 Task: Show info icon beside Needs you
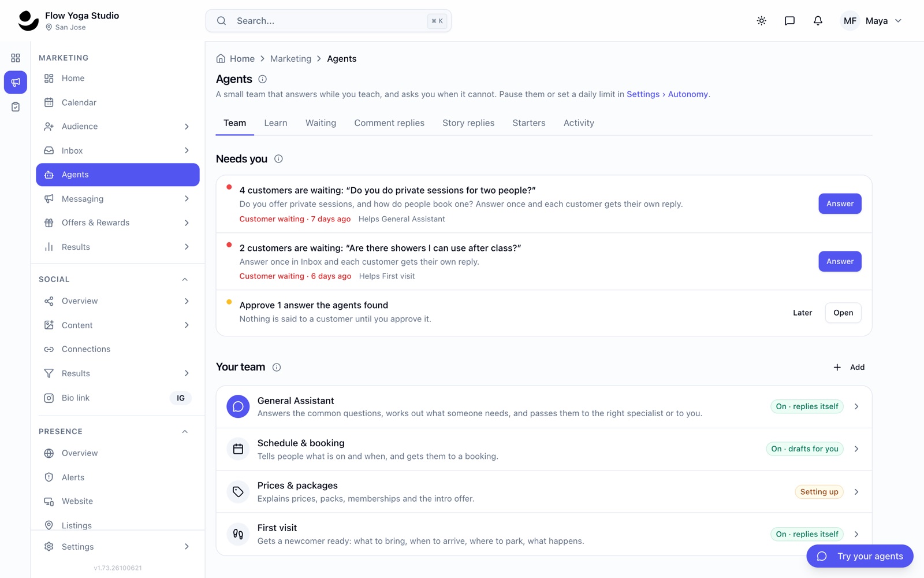point(278,159)
